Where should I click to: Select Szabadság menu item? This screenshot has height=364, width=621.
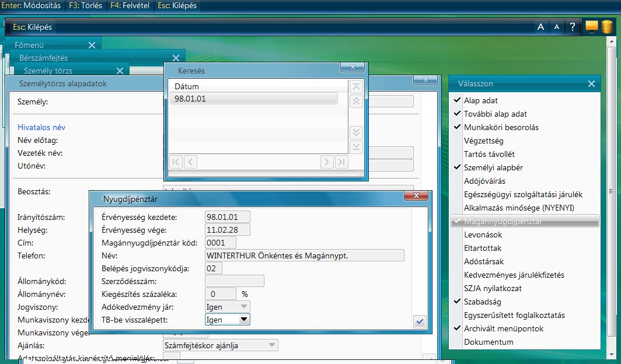click(524, 302)
